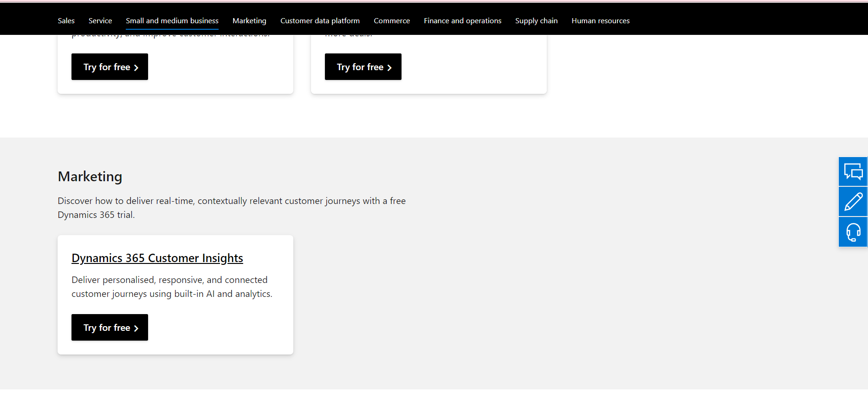The height and width of the screenshot is (414, 868).
Task: Select Supply chain nav item
Action: pos(536,21)
